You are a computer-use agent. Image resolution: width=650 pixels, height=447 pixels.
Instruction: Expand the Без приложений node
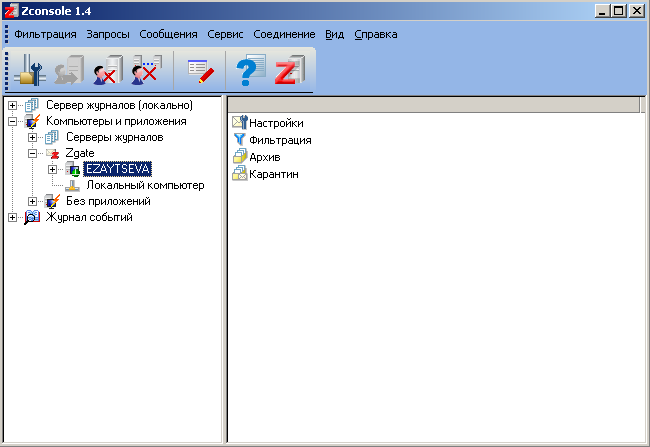(32, 201)
